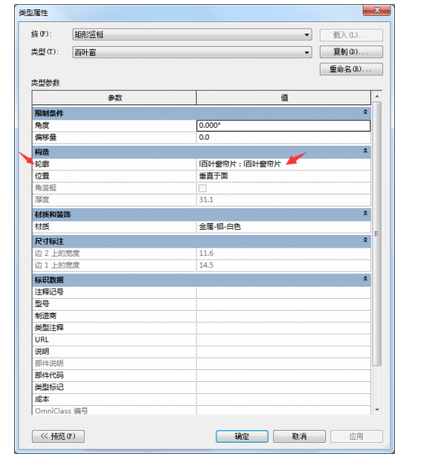Click the 类型标记 value cell
426x463 pixels.
(283, 387)
